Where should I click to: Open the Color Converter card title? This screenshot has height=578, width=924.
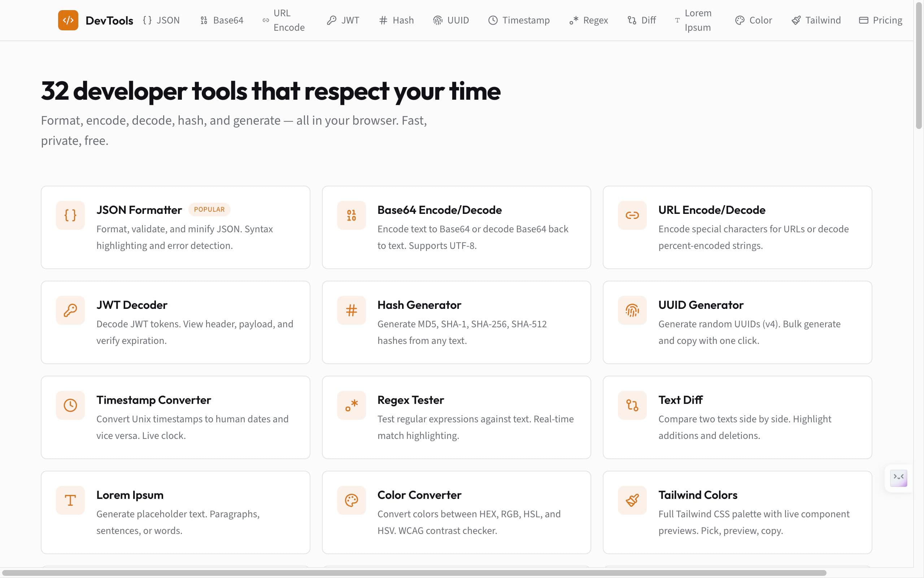(419, 495)
